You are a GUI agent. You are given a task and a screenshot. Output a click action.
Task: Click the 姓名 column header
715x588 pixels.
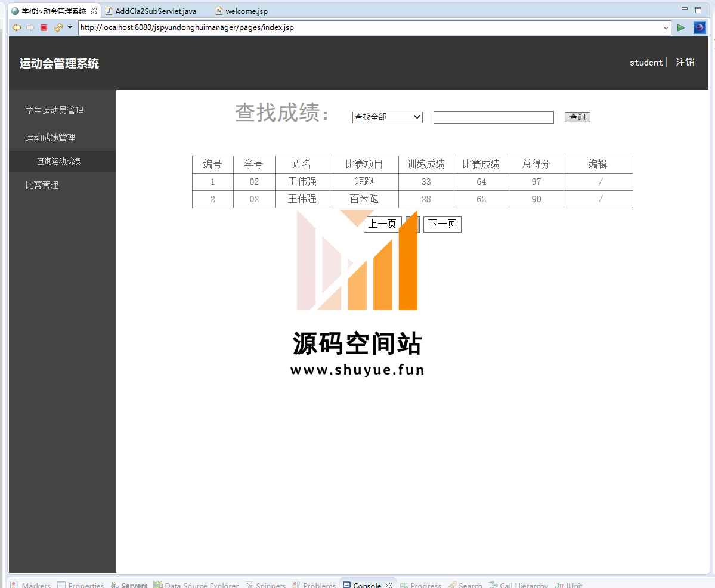coord(302,164)
